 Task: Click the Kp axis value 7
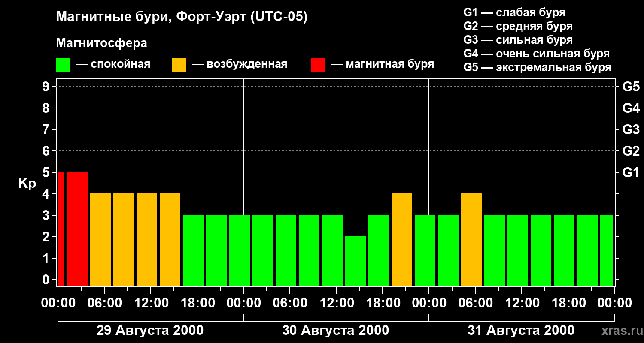[47, 129]
